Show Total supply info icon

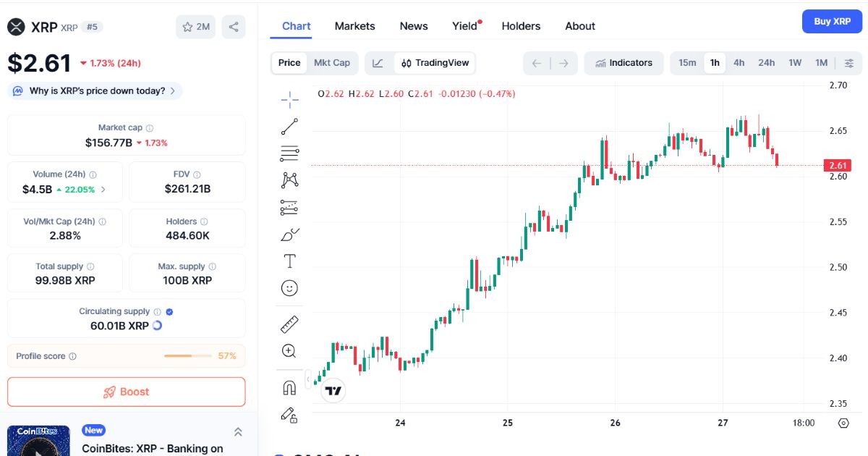tap(90, 267)
